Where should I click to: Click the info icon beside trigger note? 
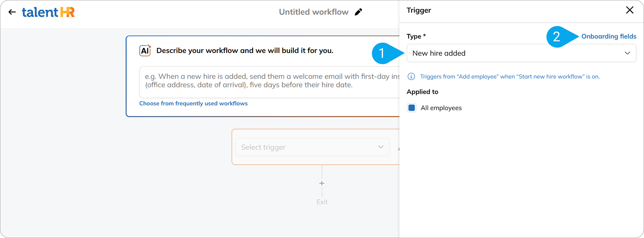[411, 77]
